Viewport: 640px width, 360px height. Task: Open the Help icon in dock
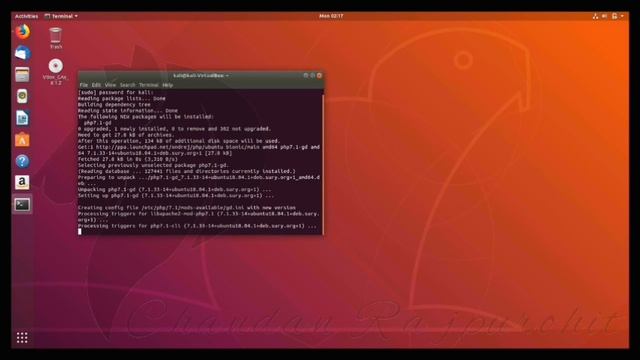coord(22,161)
